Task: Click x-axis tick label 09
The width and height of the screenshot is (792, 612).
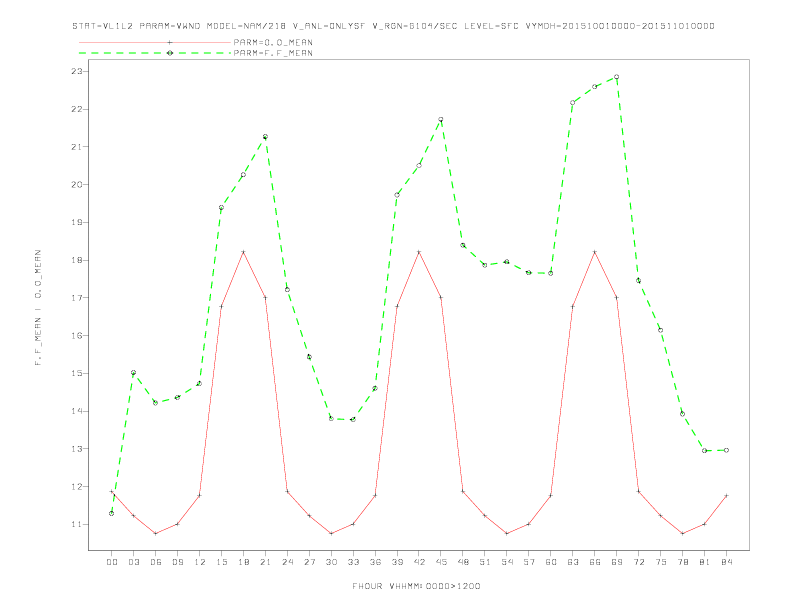Action: (x=177, y=562)
